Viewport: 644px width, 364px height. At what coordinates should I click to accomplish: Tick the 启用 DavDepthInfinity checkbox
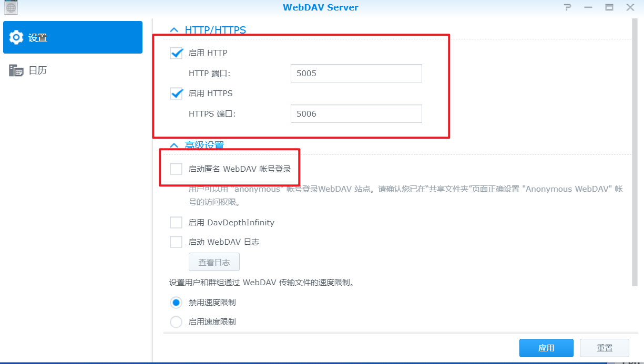pos(176,223)
